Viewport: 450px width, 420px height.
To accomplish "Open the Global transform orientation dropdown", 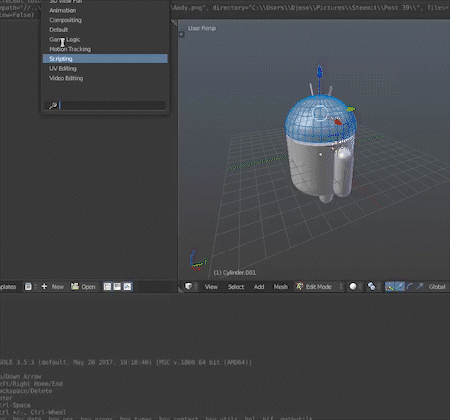I will (437, 287).
